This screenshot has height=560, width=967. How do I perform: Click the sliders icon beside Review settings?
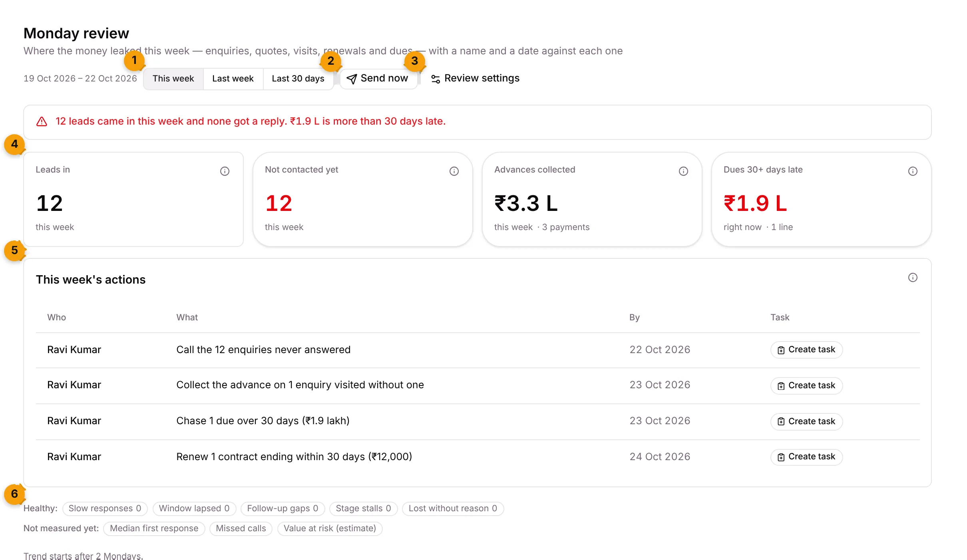click(x=436, y=79)
